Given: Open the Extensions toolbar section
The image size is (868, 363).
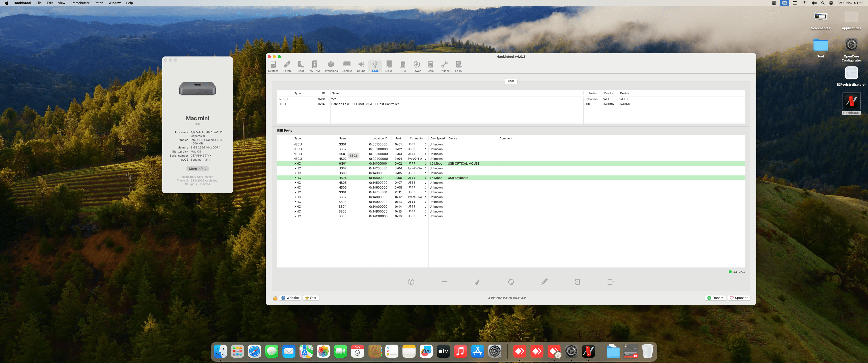Looking at the screenshot, I should tap(330, 66).
